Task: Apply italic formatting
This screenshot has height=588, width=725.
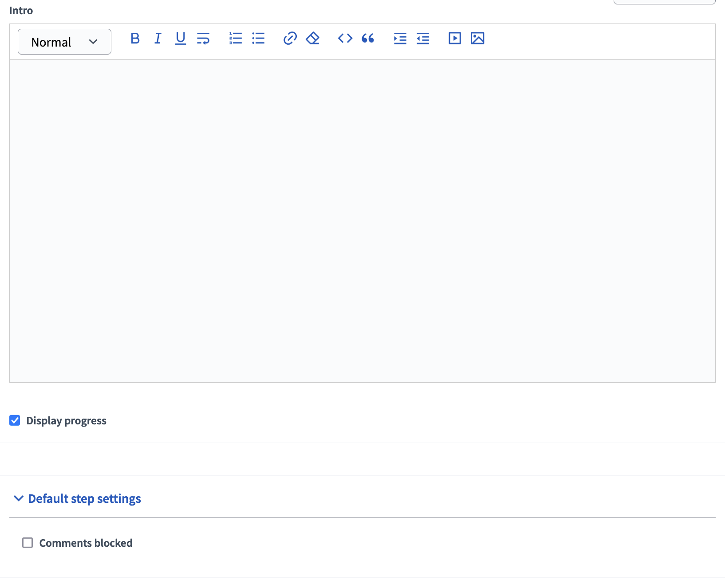Action: 158,39
